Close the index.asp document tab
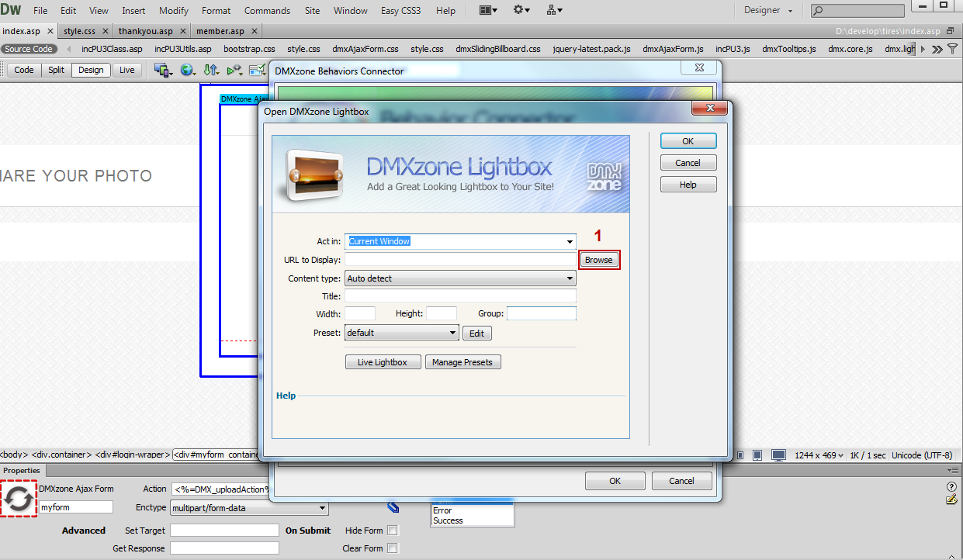Screen dimensions: 963x560 [50, 31]
